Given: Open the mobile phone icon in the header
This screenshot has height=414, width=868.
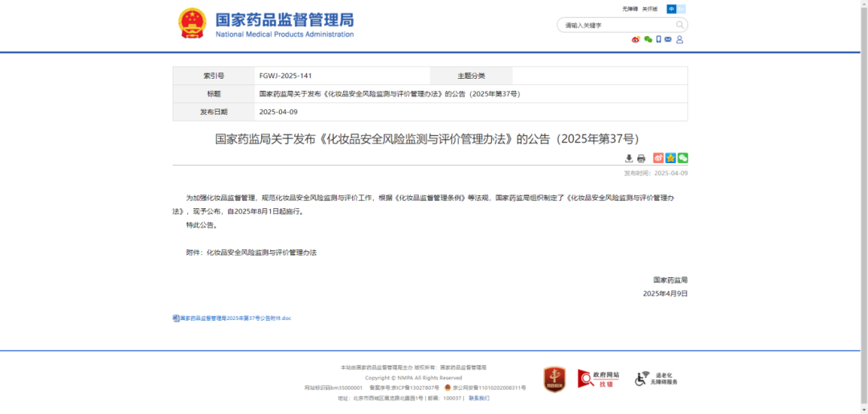Looking at the screenshot, I should (x=659, y=39).
